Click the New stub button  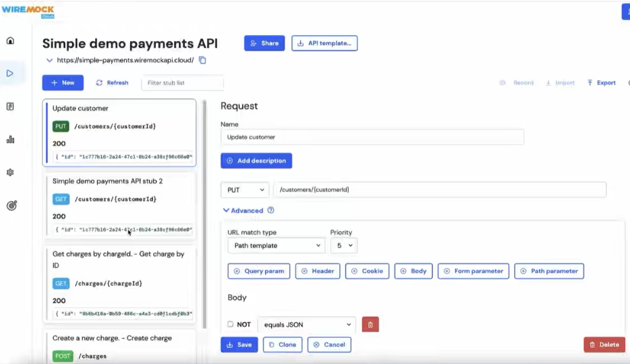63,83
